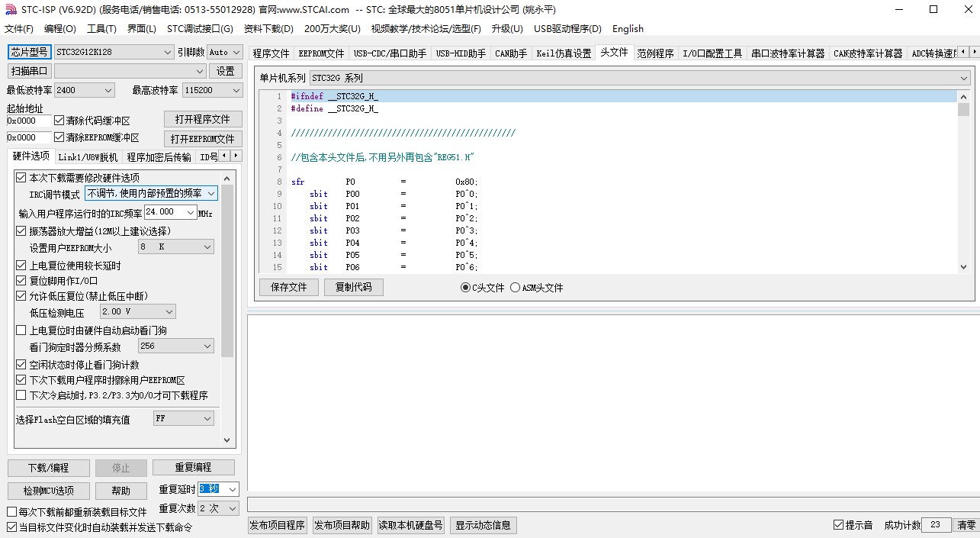The image size is (980, 538).
Task: Enable 每次下载前都重新装载目标文件 checkbox
Action: click(11, 512)
